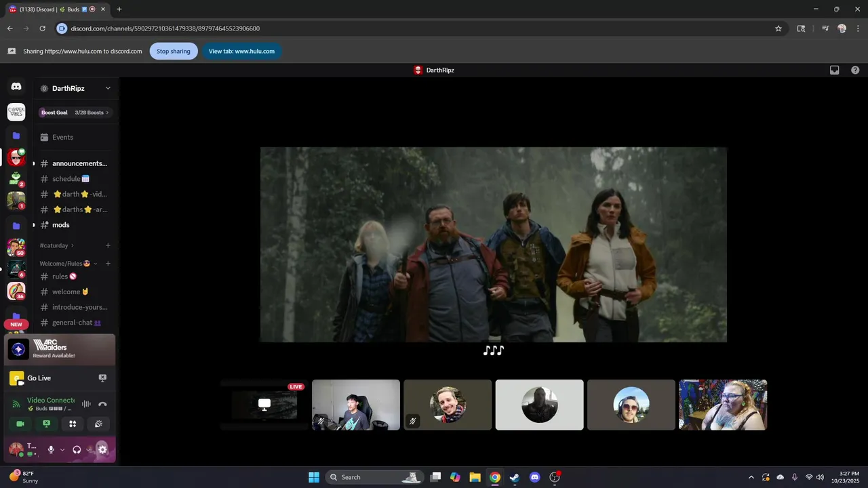Click the voice connection signal icon

[17, 404]
